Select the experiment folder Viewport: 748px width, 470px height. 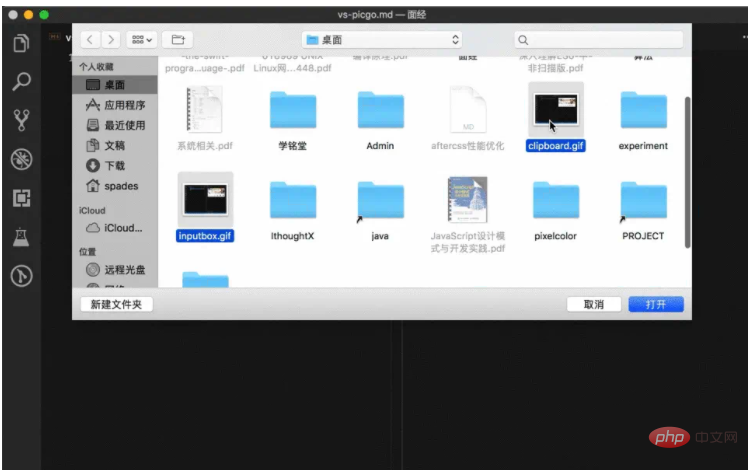pos(644,110)
